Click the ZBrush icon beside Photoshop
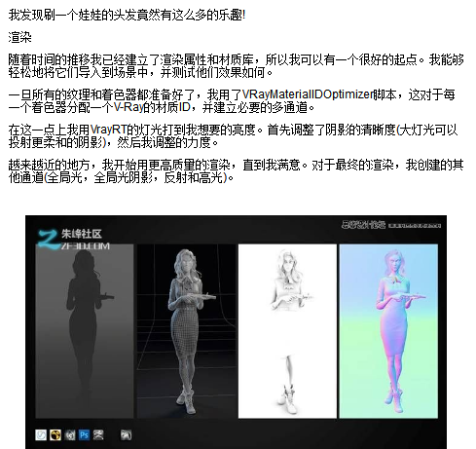The image size is (476, 449). pyautogui.click(x=98, y=435)
